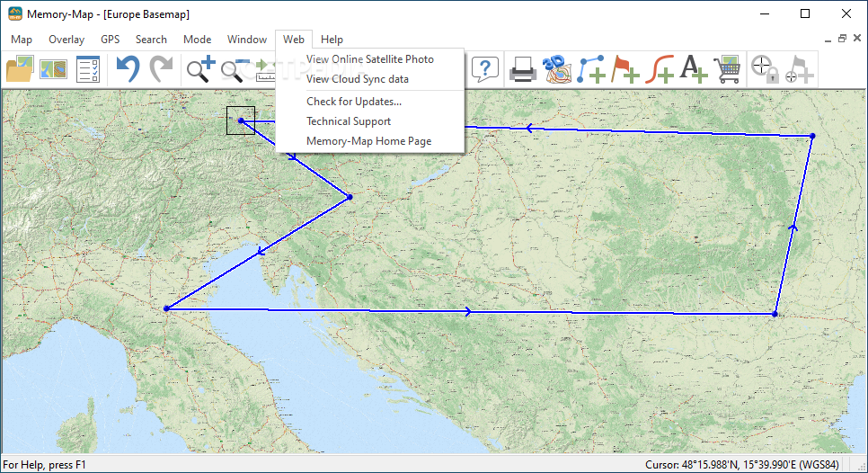
Task: Select the northeast route waypoint
Action: pyautogui.click(x=812, y=136)
